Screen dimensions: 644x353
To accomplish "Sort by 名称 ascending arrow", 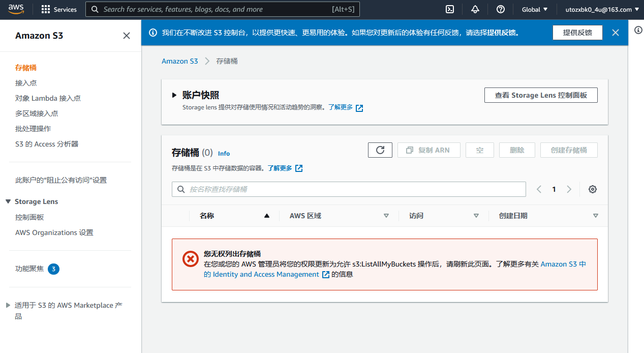I will pos(267,216).
